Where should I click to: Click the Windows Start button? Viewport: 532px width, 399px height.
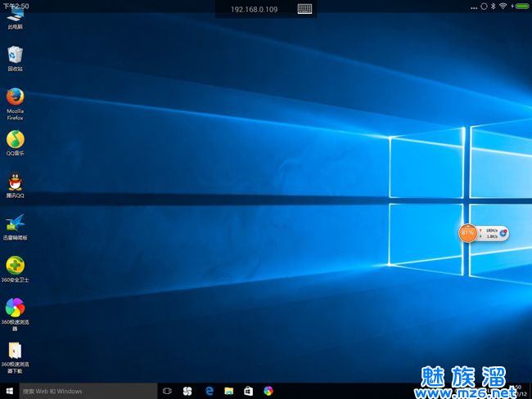[x=10, y=391]
